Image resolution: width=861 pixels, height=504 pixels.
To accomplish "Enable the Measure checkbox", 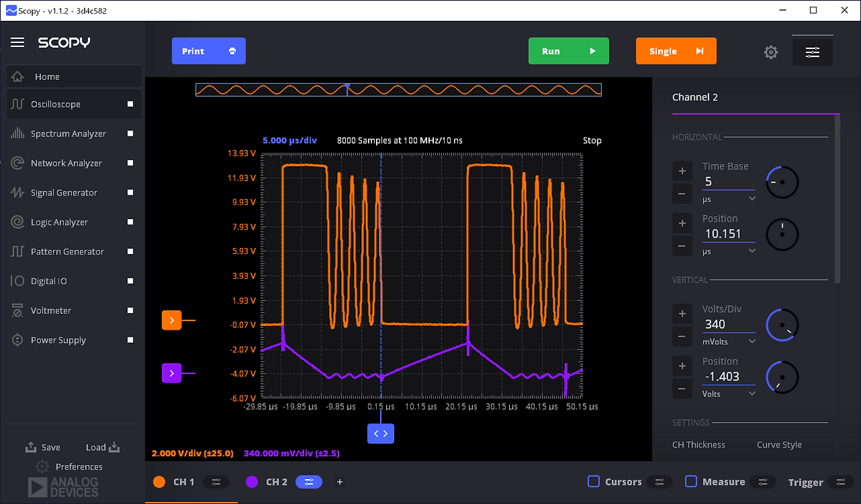I will [x=691, y=481].
